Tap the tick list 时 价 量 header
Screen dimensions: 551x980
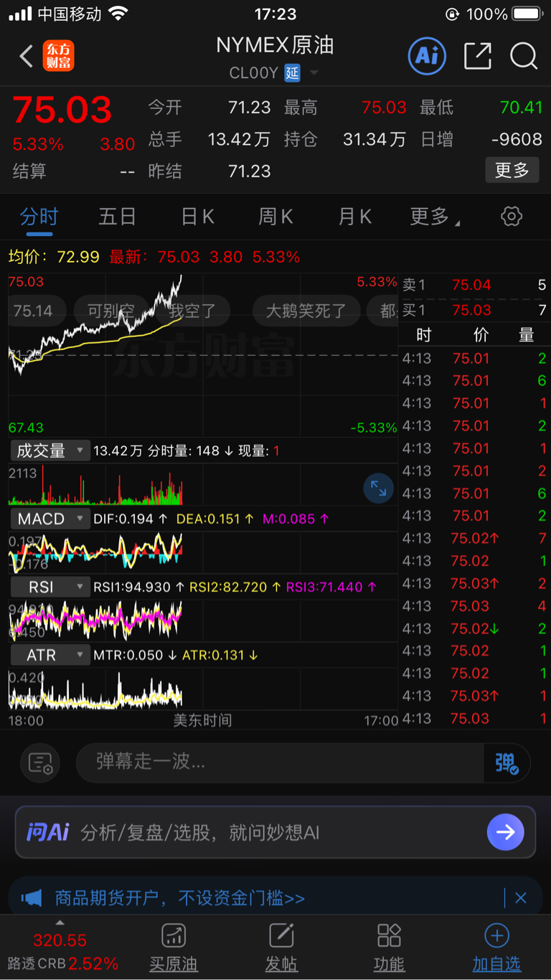[x=474, y=335]
